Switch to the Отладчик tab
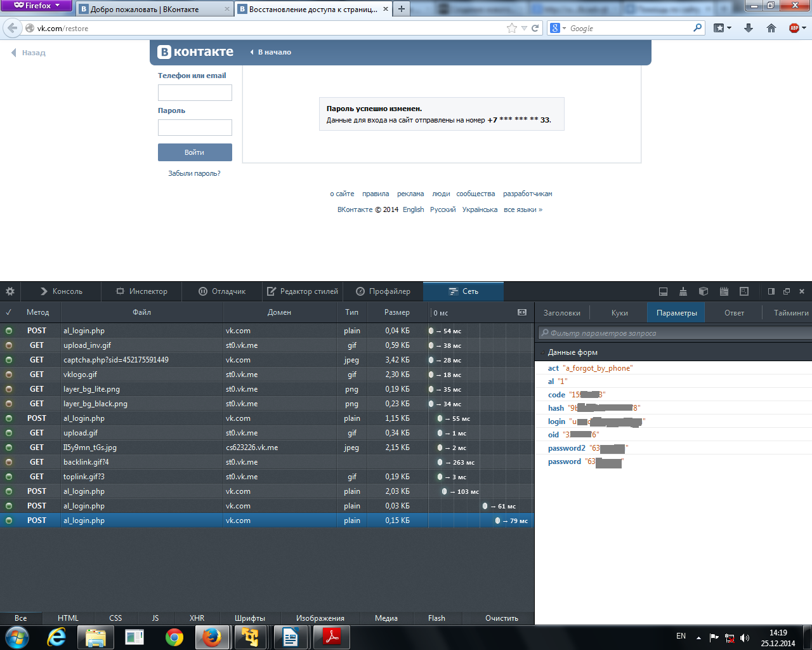The width and height of the screenshot is (812, 650). 222,291
